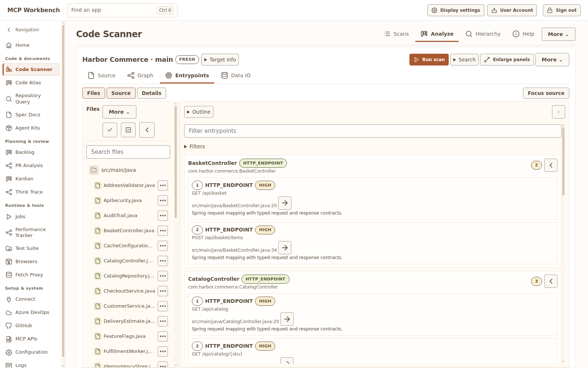Click the Search files field

[128, 152]
